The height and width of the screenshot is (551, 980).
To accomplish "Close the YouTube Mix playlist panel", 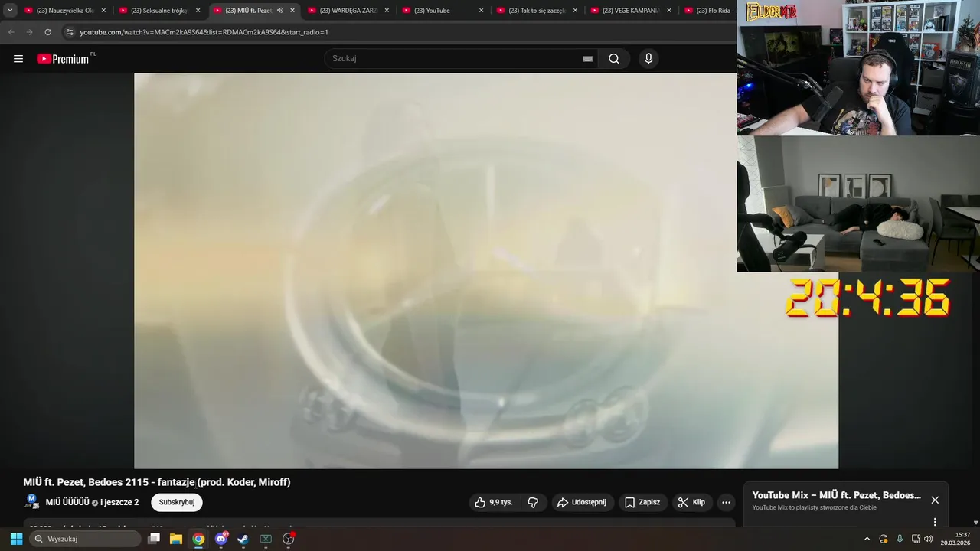I will pos(935,500).
